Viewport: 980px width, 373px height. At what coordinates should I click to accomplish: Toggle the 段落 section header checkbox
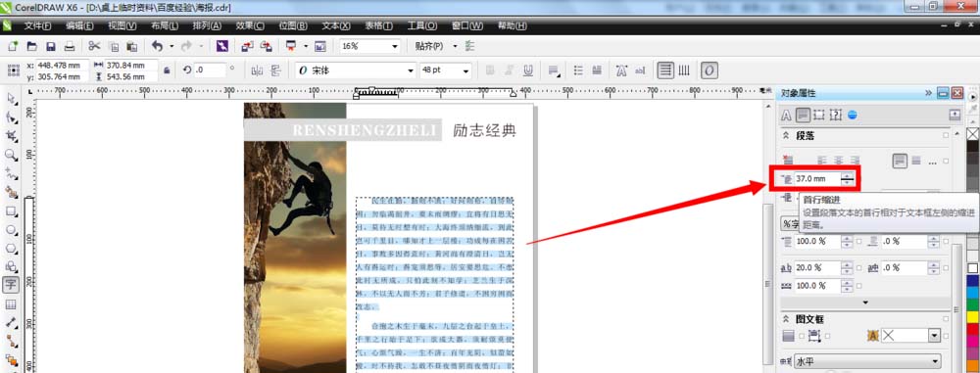click(946, 135)
